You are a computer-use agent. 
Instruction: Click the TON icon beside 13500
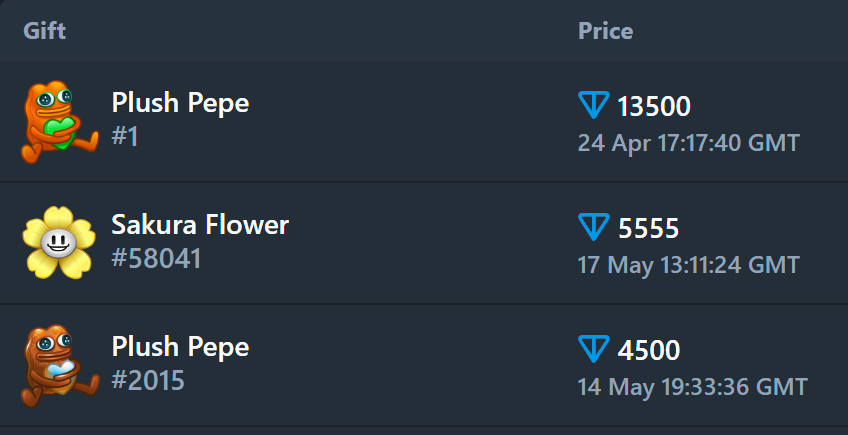point(593,105)
